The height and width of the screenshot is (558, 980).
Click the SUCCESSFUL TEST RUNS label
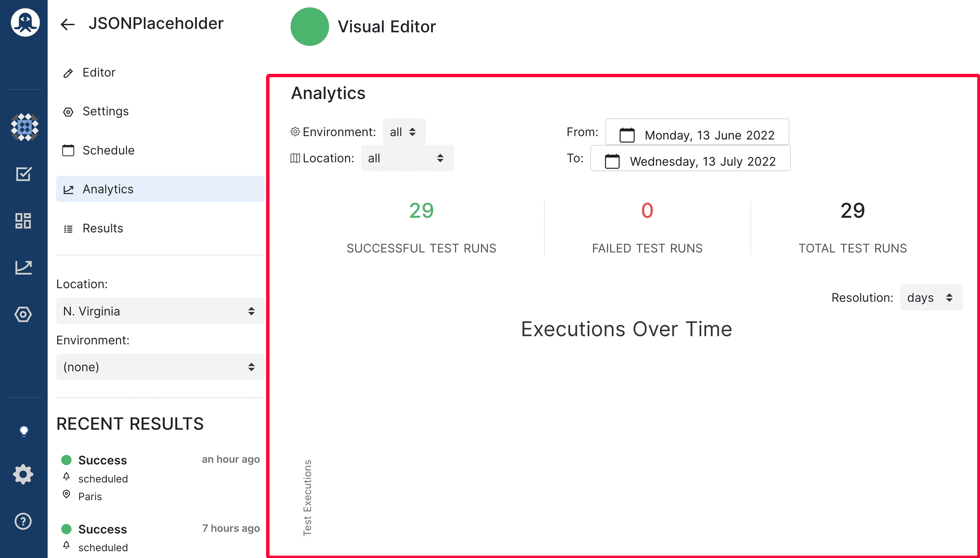pyautogui.click(x=422, y=248)
